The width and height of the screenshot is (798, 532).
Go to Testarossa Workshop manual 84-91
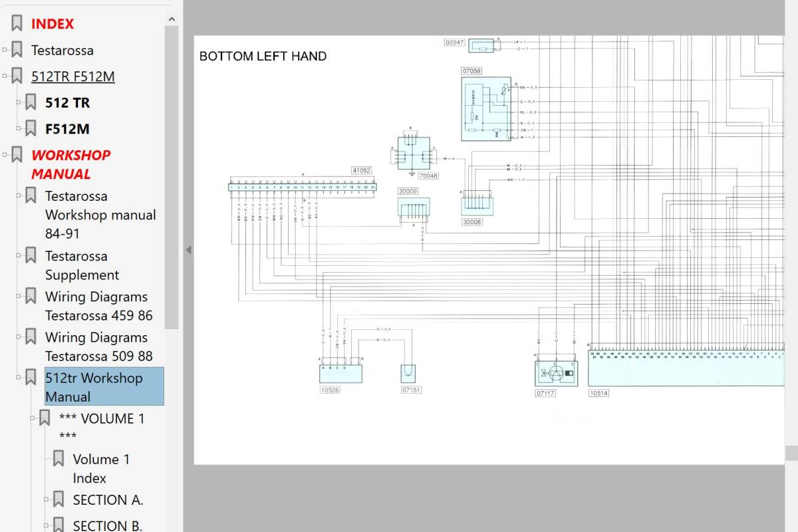click(x=100, y=215)
